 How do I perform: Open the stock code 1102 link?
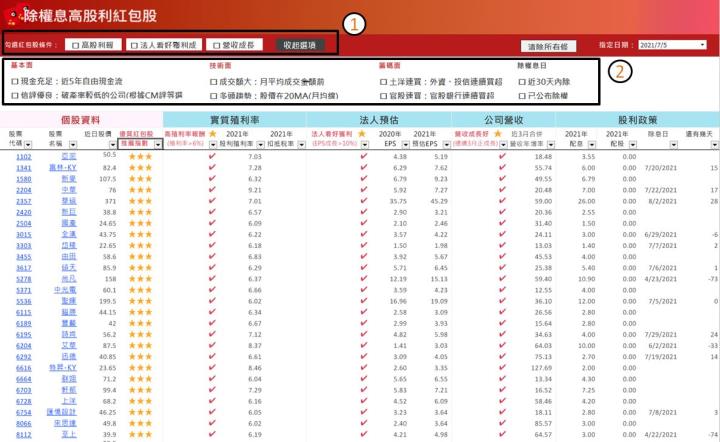click(24, 157)
